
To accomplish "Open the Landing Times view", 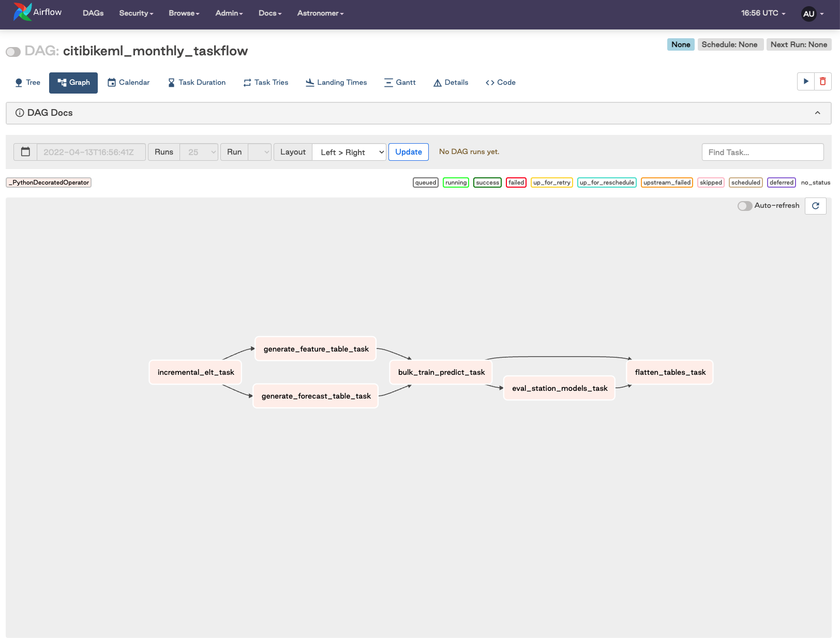I will (x=336, y=83).
